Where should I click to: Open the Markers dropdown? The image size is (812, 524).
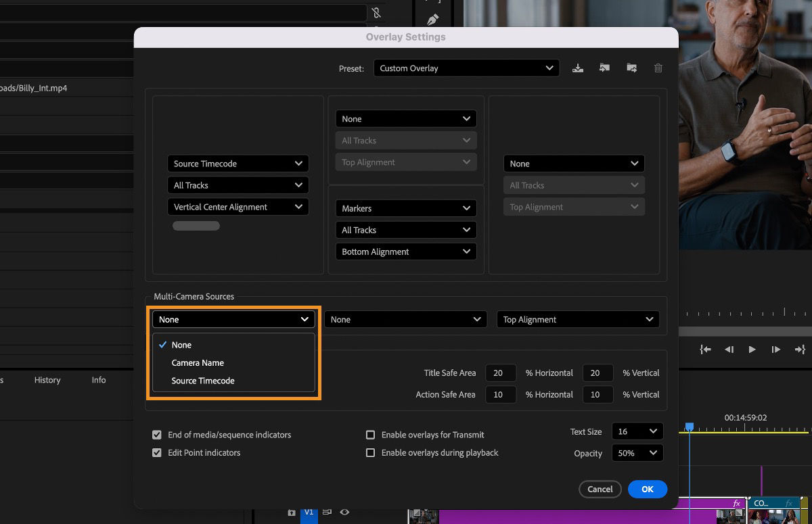coord(405,208)
